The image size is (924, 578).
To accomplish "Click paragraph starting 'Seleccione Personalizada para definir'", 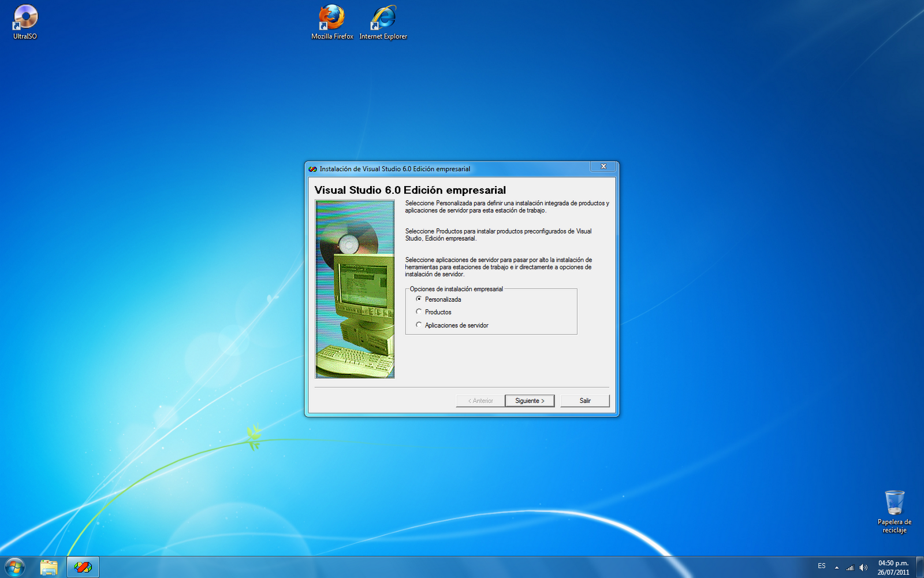I will [x=507, y=207].
